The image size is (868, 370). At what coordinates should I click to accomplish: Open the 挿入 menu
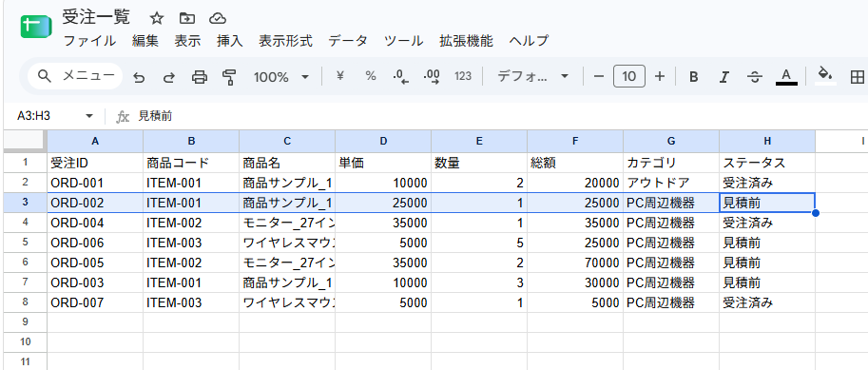pos(230,41)
